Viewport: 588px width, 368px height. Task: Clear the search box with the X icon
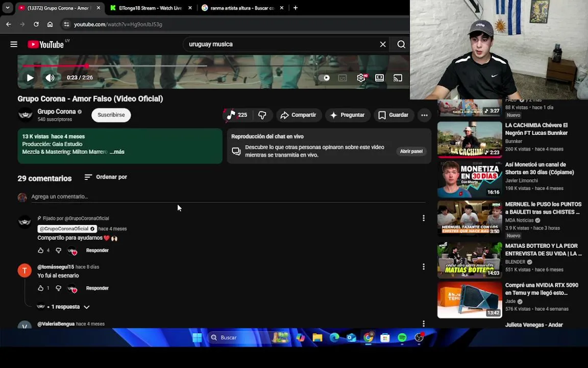click(x=382, y=44)
